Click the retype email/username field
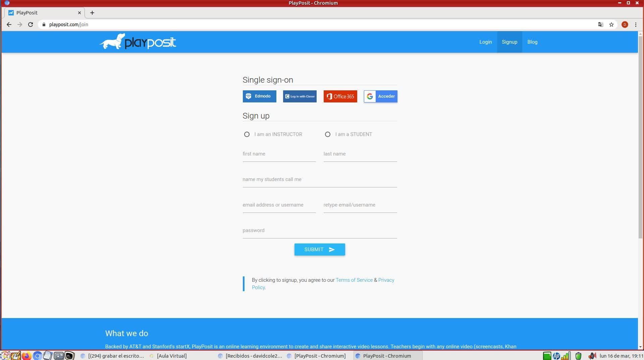 pyautogui.click(x=360, y=205)
